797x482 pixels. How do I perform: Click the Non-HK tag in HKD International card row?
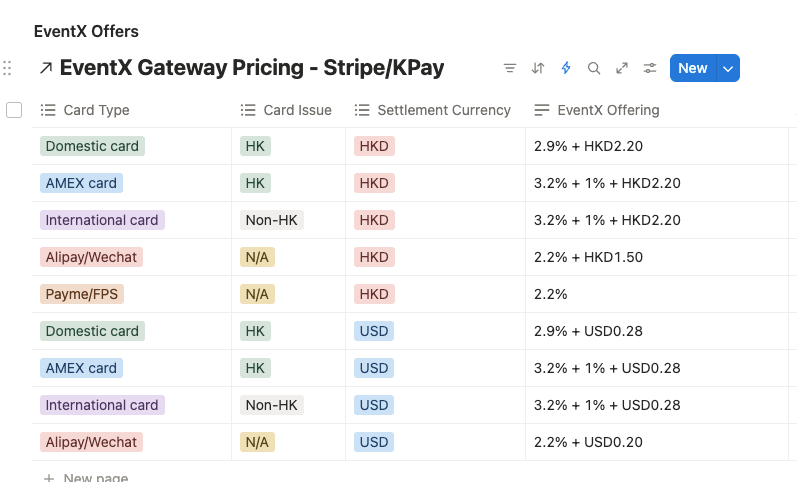(x=272, y=220)
